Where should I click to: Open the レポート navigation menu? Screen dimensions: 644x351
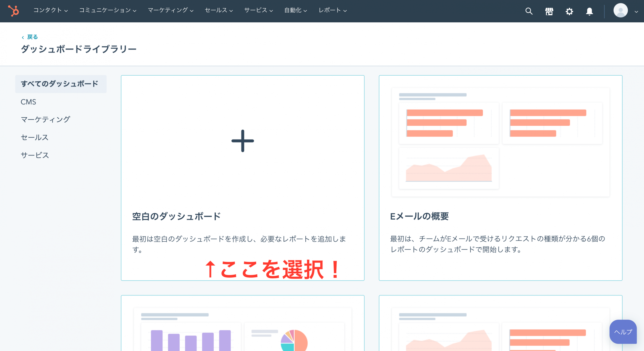pos(333,10)
